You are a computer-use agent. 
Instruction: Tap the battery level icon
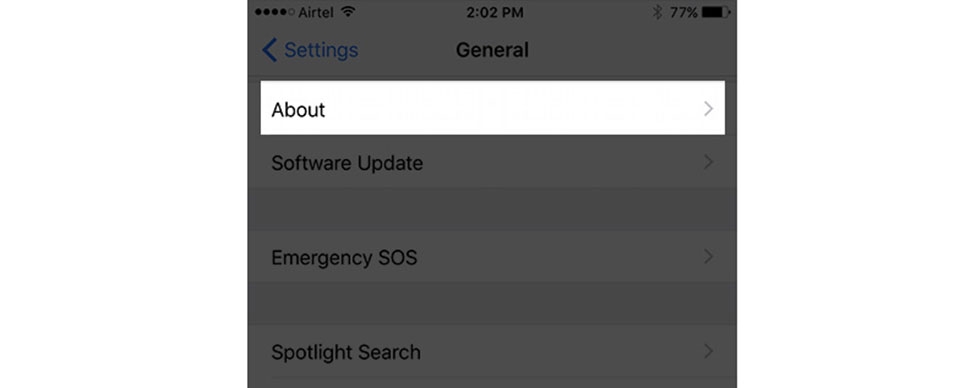pos(715,12)
